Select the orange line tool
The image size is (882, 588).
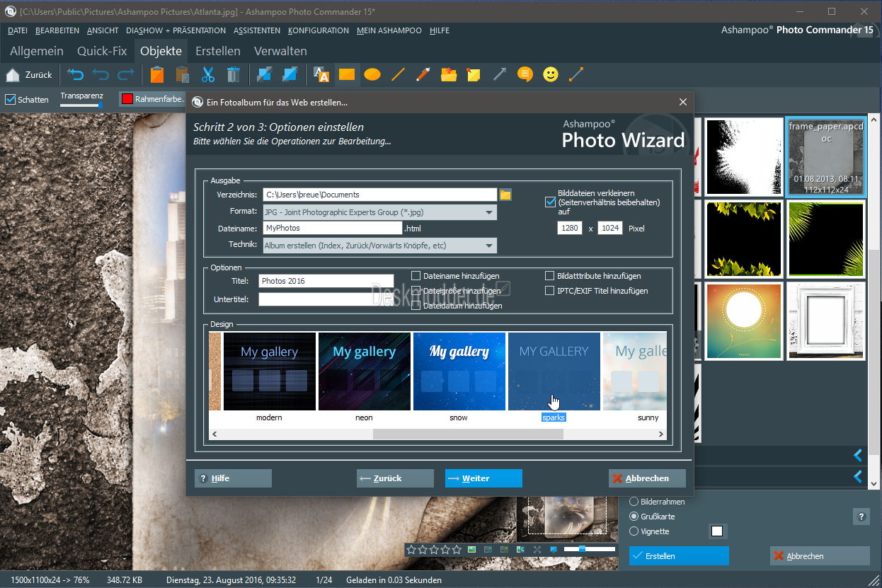pyautogui.click(x=398, y=74)
